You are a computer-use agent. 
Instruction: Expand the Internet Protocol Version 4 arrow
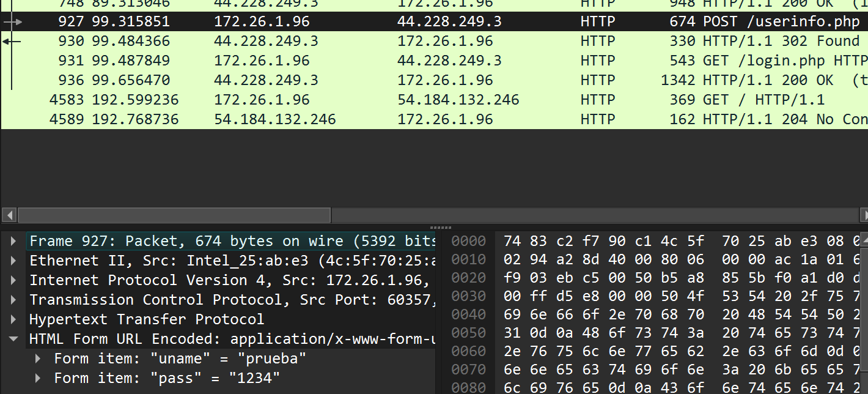coord(13,280)
